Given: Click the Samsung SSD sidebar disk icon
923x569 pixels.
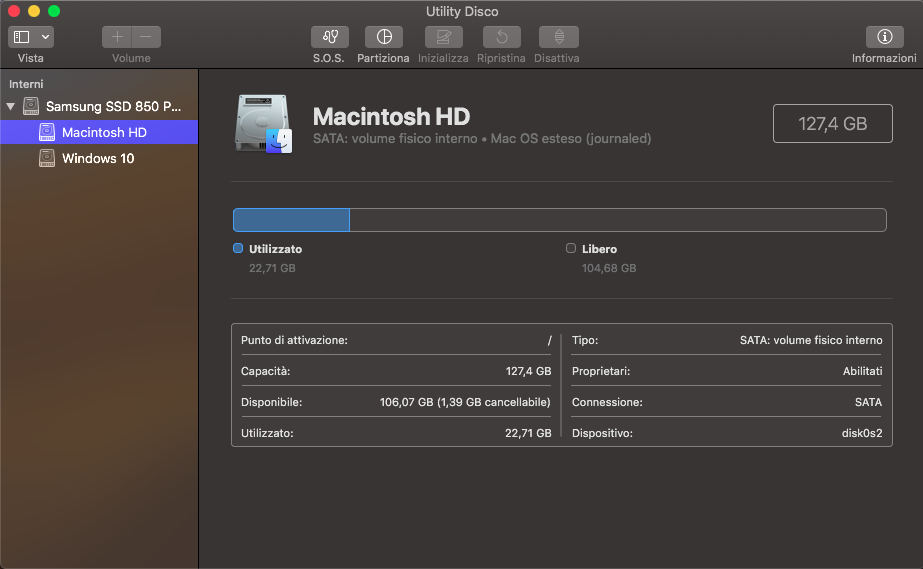Looking at the screenshot, I should click(x=31, y=107).
